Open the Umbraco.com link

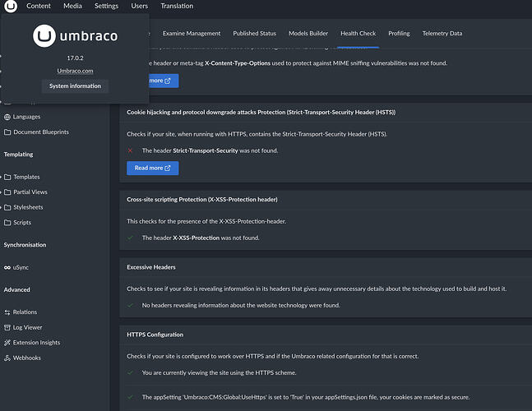coord(75,71)
